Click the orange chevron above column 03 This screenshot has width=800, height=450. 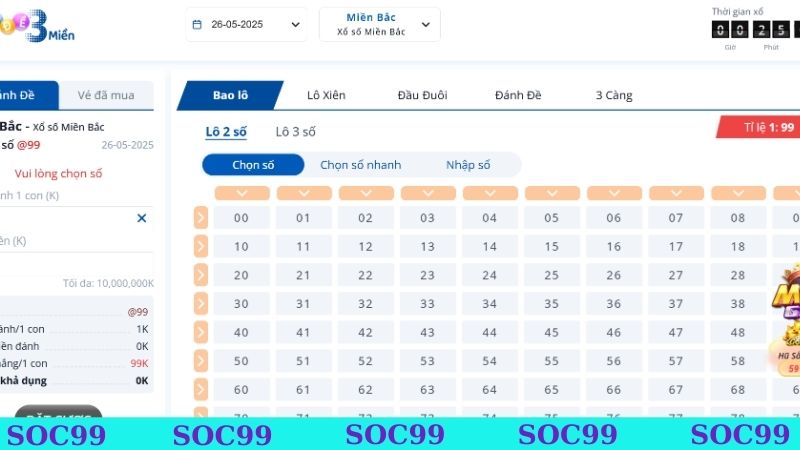[428, 193]
